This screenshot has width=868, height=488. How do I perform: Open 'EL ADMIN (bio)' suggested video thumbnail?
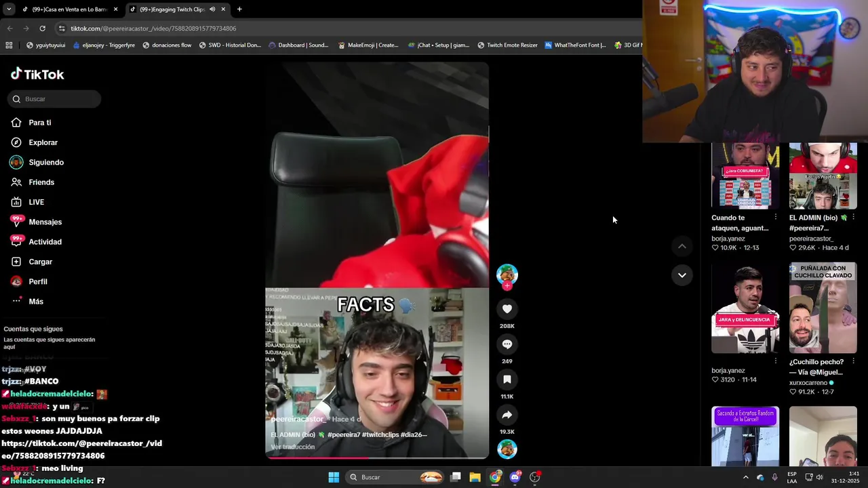click(x=823, y=176)
